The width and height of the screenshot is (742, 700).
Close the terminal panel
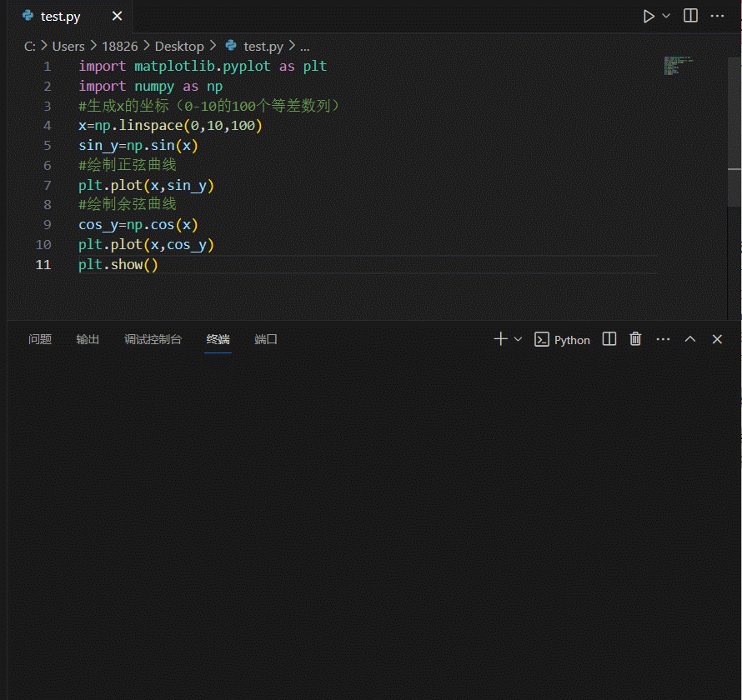click(x=717, y=339)
